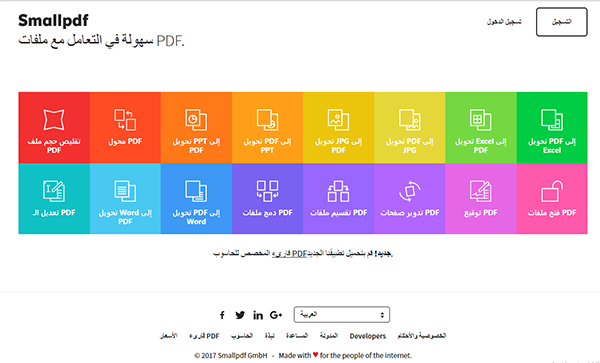The image size is (600, 363).
Task: Open the Twitter bird icon
Action: [240, 315]
